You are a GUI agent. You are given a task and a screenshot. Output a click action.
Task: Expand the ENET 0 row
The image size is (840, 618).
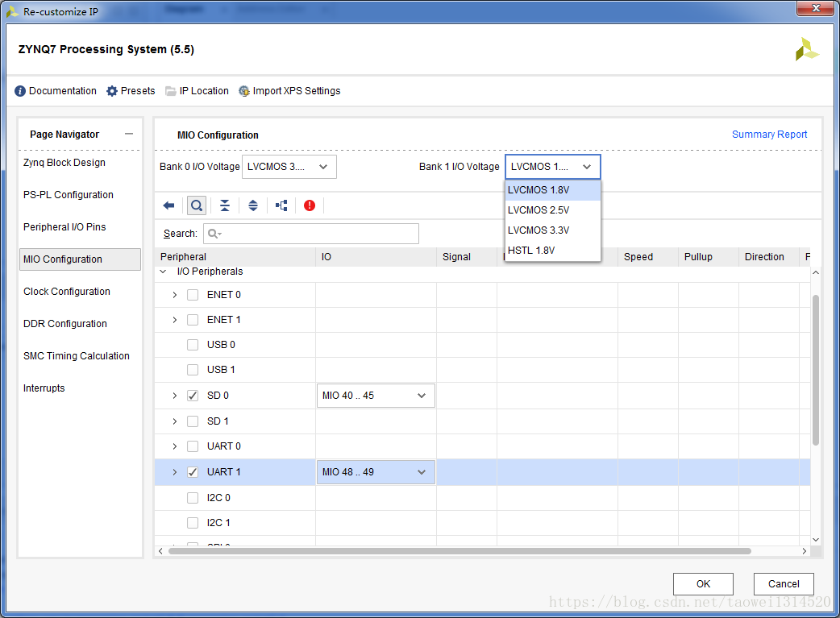point(175,295)
